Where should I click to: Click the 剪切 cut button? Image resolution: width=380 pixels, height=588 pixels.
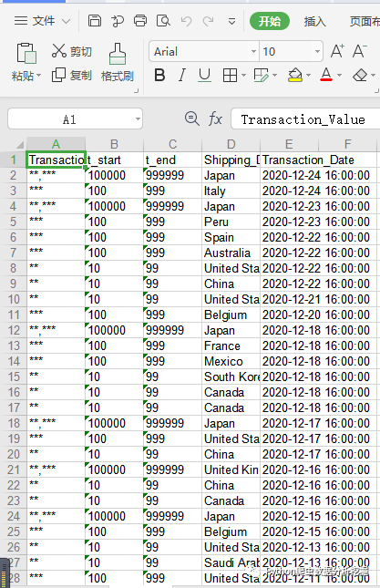[72, 51]
